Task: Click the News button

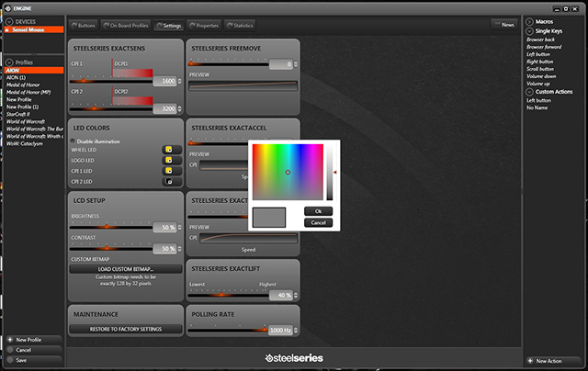Action: click(x=504, y=25)
